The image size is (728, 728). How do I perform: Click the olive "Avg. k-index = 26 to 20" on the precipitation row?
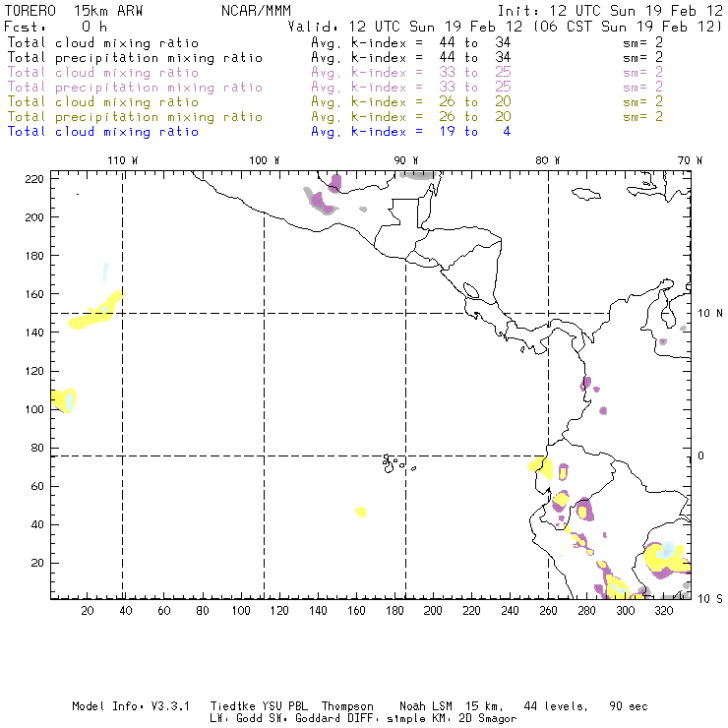tap(411, 117)
